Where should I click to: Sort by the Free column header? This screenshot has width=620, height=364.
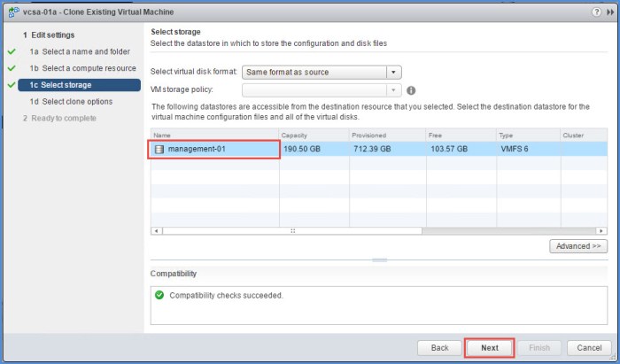461,136
